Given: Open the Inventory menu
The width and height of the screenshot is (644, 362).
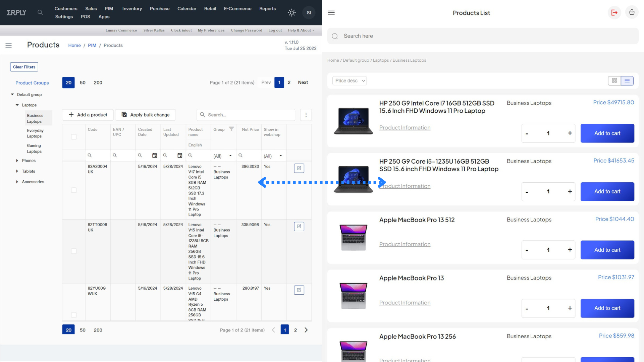Looking at the screenshot, I should click(x=132, y=9).
